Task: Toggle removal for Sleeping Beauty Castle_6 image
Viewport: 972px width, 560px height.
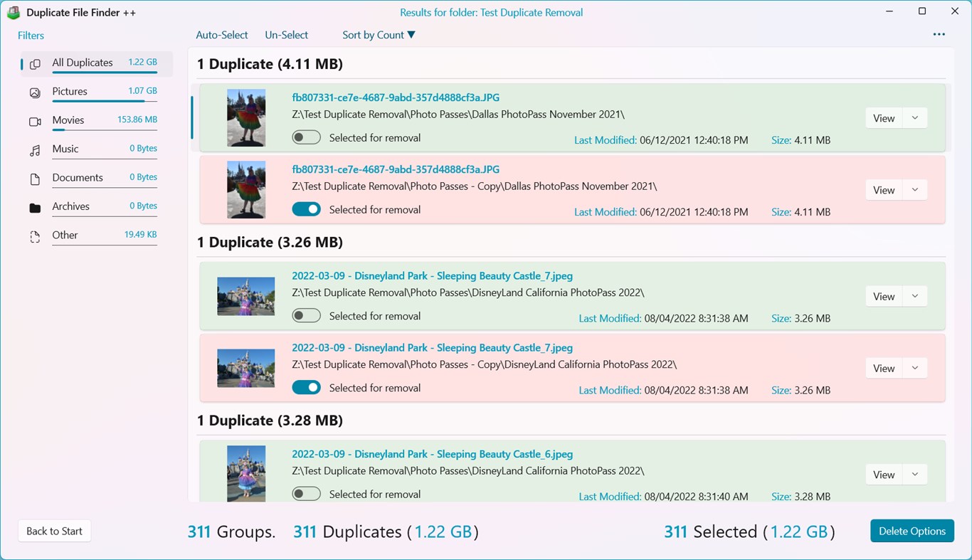Action: coord(306,493)
